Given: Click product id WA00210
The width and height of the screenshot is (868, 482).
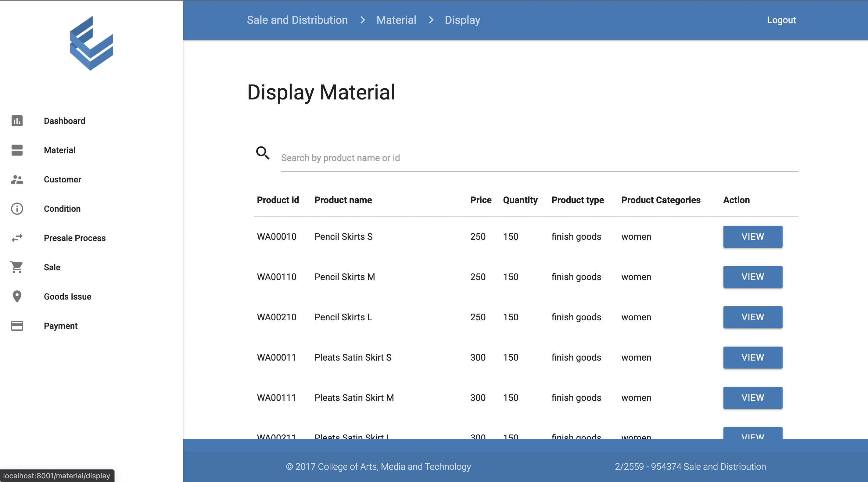Looking at the screenshot, I should click(277, 317).
